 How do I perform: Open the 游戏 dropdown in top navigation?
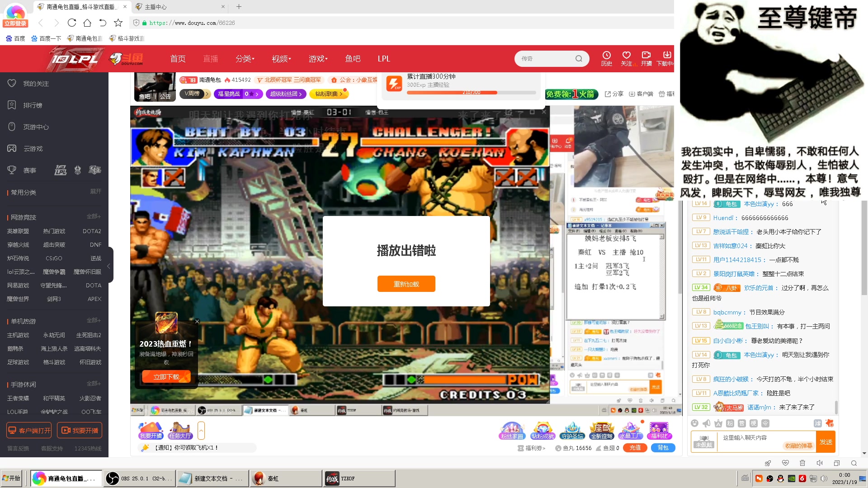(x=318, y=59)
